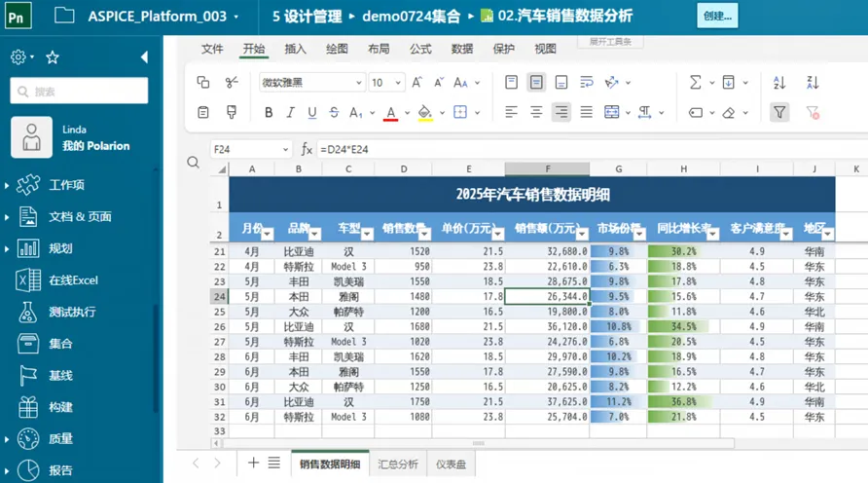Image resolution: width=868 pixels, height=483 pixels.
Task: Toggle underline formatting
Action: (x=312, y=112)
